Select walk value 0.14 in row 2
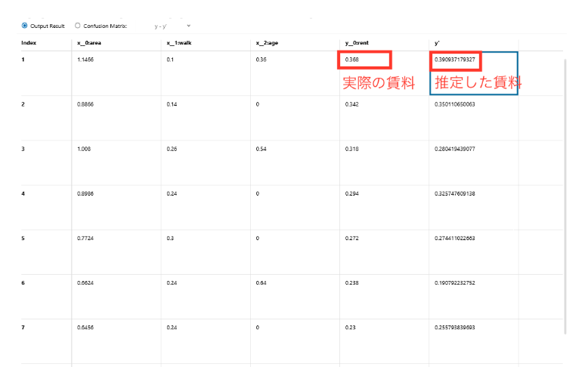The width and height of the screenshot is (588, 367). (x=172, y=104)
